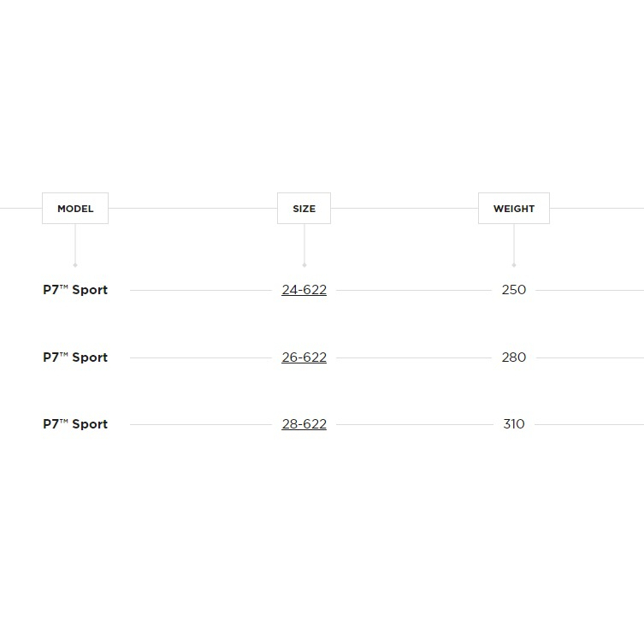This screenshot has width=644, height=644.
Task: Click the vertical connector line under WEIGHT
Action: pos(513,244)
